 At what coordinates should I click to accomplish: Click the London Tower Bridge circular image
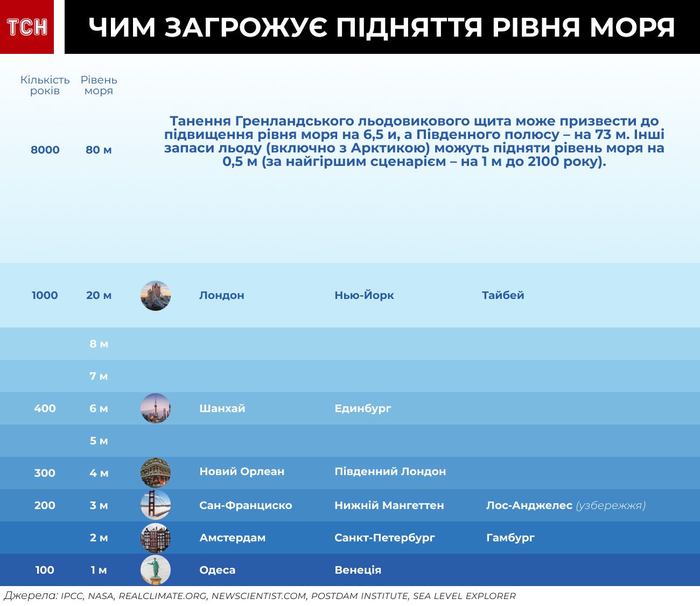click(x=156, y=296)
